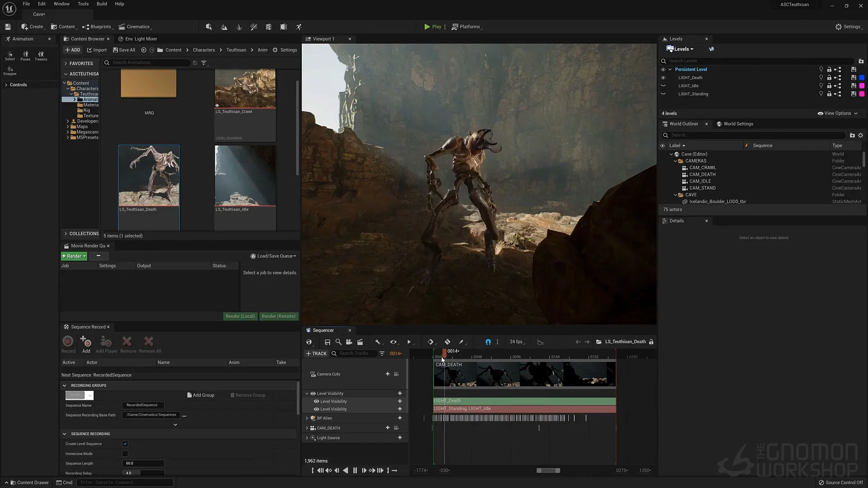Click Render (Remote) button
The image size is (868, 488).
[278, 316]
